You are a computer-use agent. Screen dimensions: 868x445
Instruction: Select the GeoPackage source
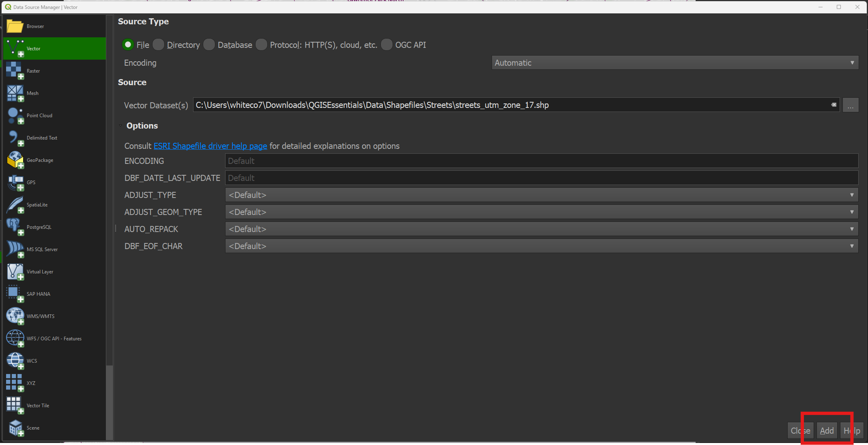(54, 160)
